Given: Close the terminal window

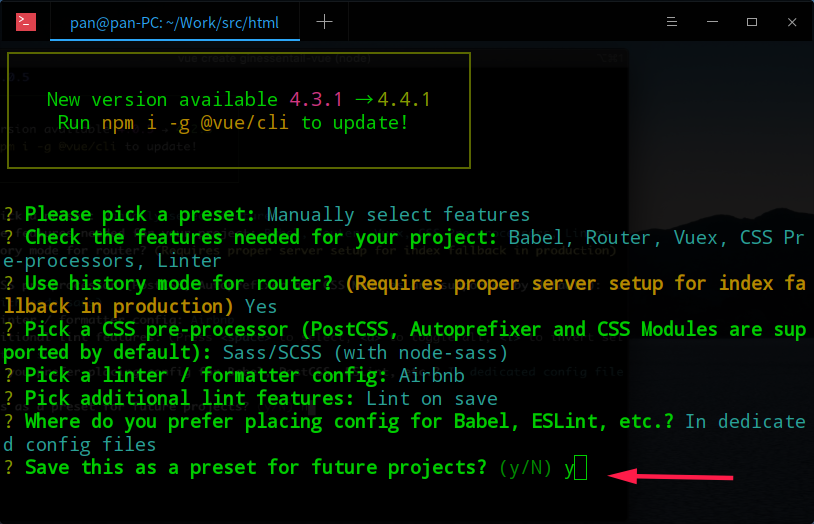Looking at the screenshot, I should (789, 21).
